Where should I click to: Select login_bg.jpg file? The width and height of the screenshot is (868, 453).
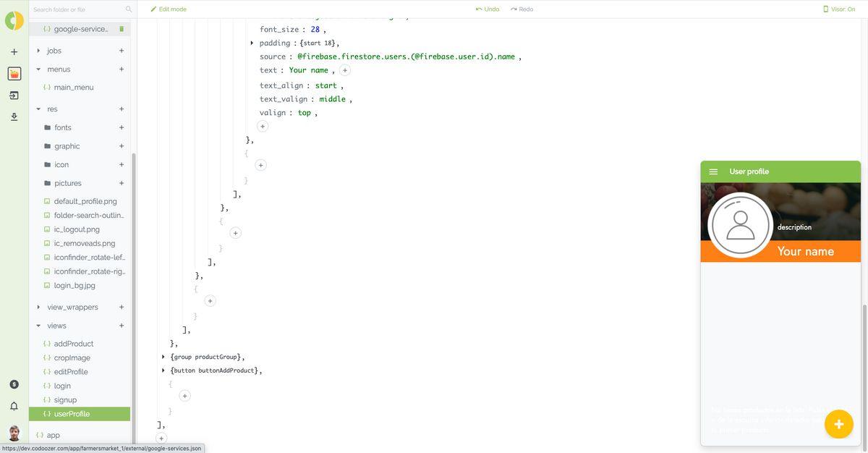pyautogui.click(x=75, y=285)
